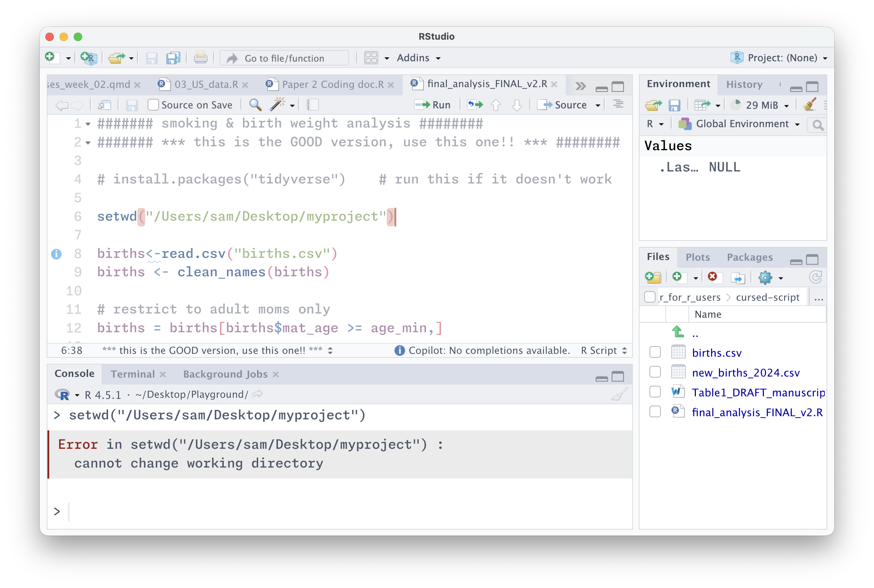Click info marker on line 8

56,254
